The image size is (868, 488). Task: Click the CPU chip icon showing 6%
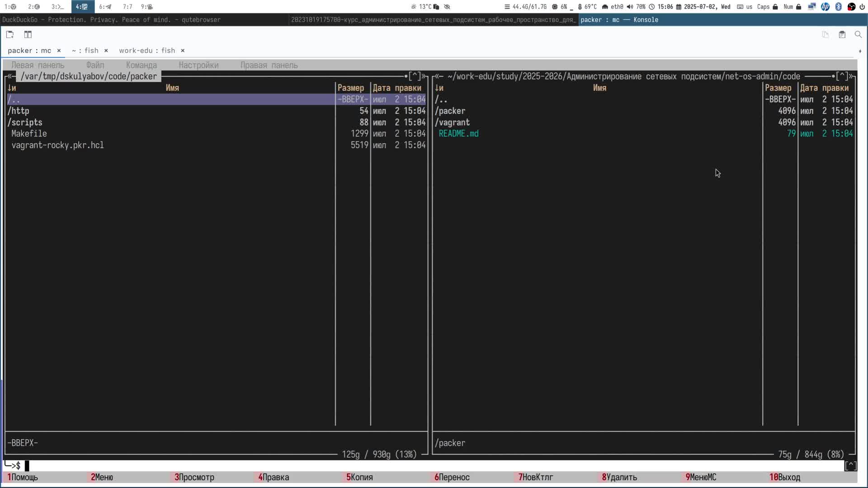tap(555, 7)
